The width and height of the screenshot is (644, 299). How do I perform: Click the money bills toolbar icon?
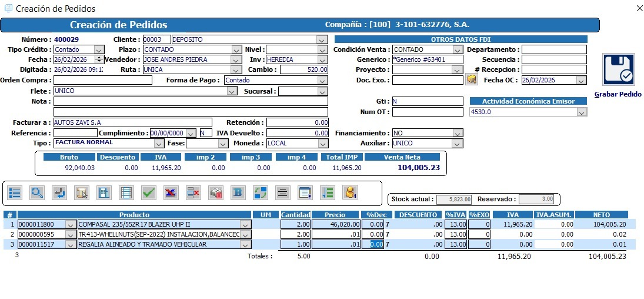pyautogui.click(x=216, y=192)
